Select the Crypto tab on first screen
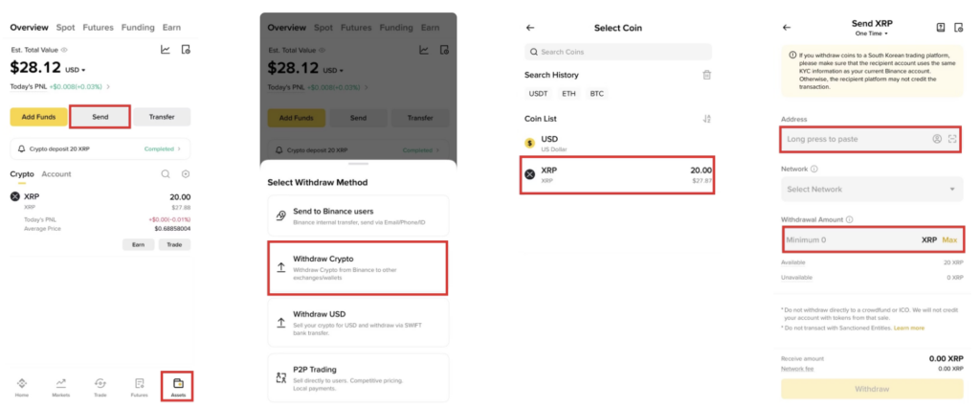 [x=21, y=174]
